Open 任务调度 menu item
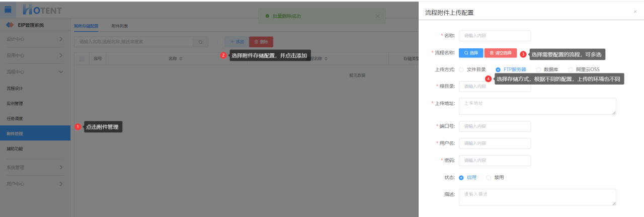644x217 pixels. [35, 118]
